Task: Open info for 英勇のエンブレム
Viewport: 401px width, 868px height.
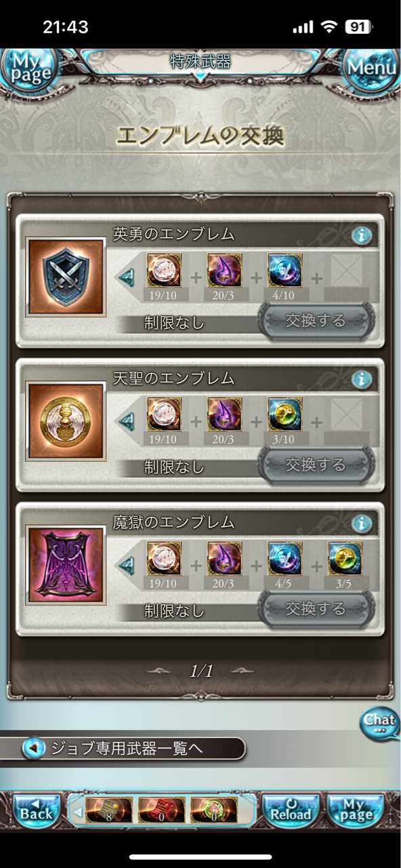Action: tap(362, 235)
